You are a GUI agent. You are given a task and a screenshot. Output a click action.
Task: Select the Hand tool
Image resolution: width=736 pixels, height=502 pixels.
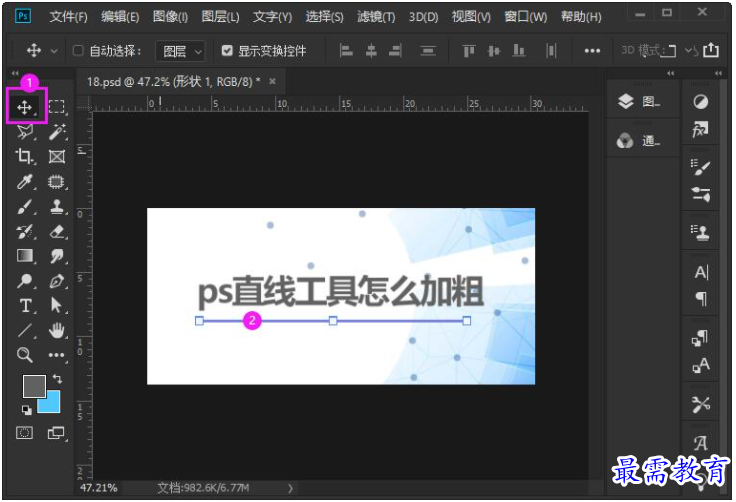click(x=57, y=331)
